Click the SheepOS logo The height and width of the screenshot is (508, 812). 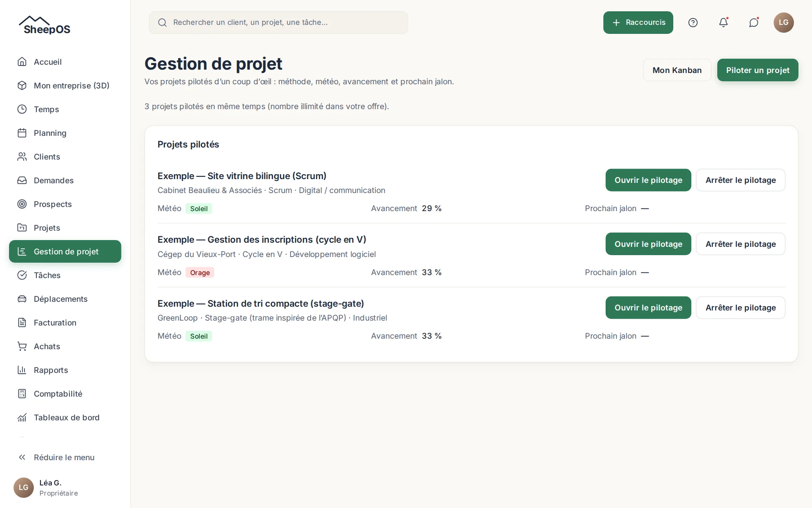[x=45, y=25]
